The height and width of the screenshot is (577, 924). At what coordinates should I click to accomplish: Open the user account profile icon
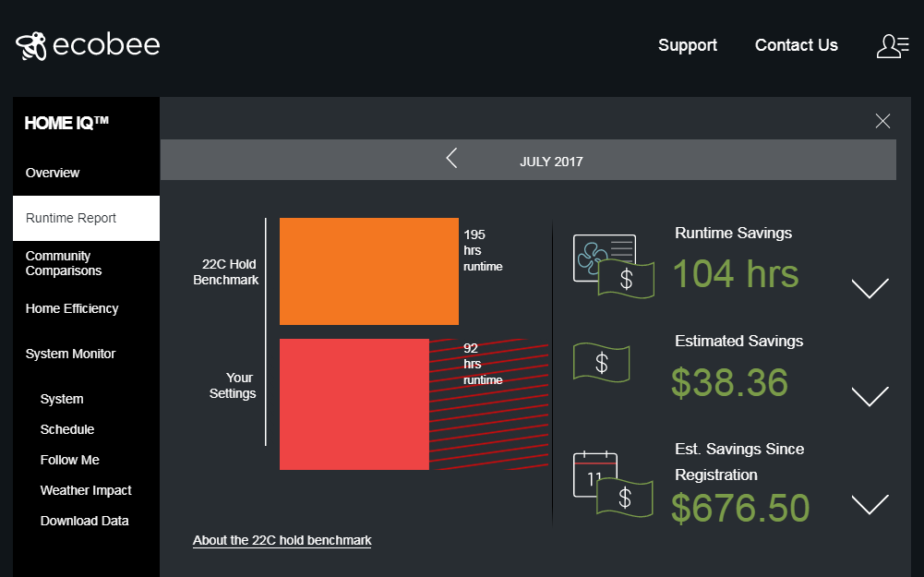pos(892,45)
